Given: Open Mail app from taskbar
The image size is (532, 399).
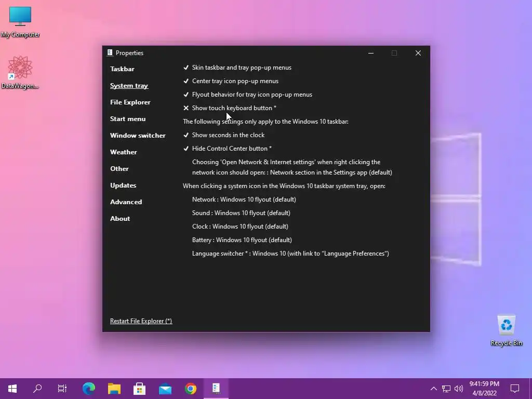Looking at the screenshot, I should tap(165, 389).
